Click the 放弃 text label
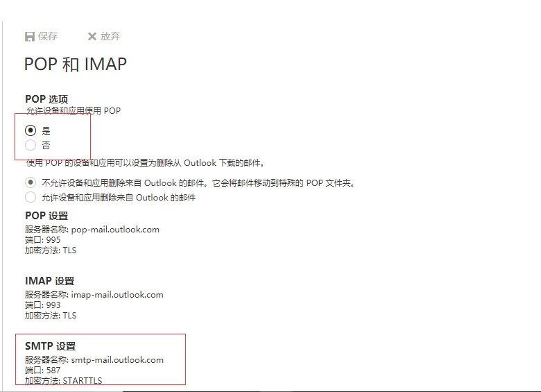This screenshot has height=392, width=541. click(x=110, y=36)
